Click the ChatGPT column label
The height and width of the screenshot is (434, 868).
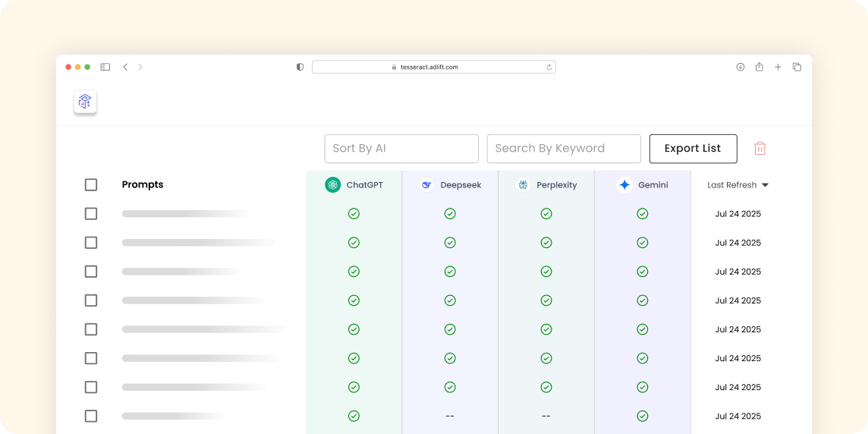[x=364, y=185]
